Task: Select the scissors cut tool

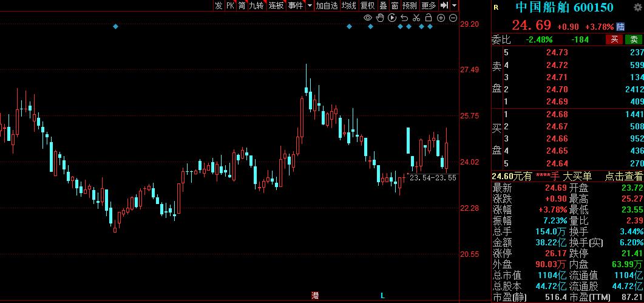Action: [417, 18]
